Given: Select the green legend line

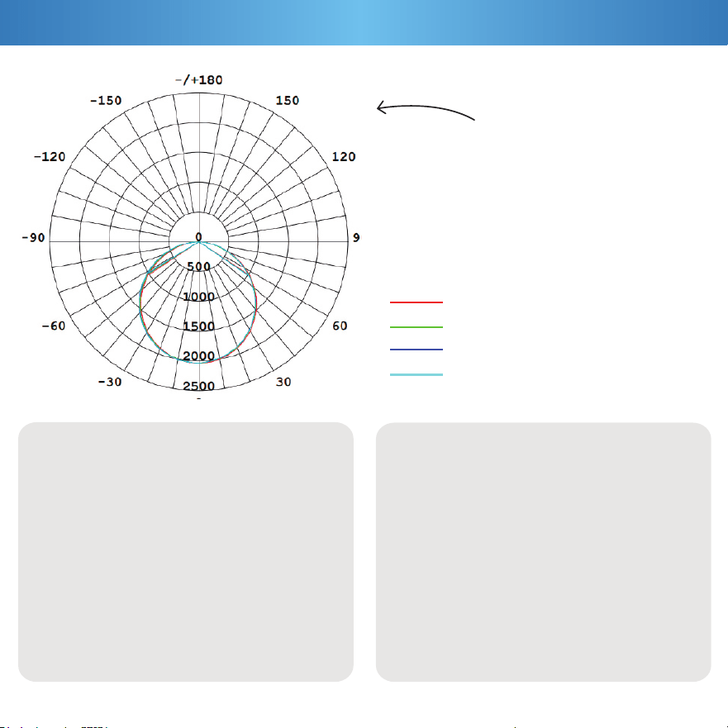Looking at the screenshot, I should tap(416, 327).
